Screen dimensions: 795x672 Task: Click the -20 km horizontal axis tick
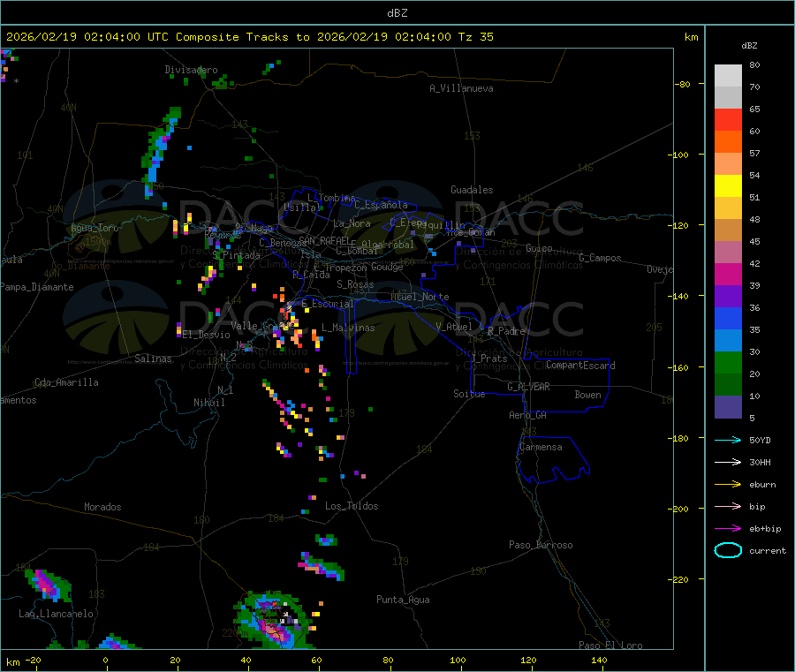coord(34,660)
